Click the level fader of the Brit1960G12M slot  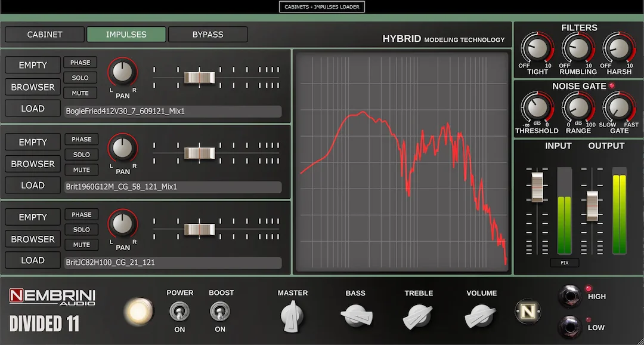[x=199, y=153]
